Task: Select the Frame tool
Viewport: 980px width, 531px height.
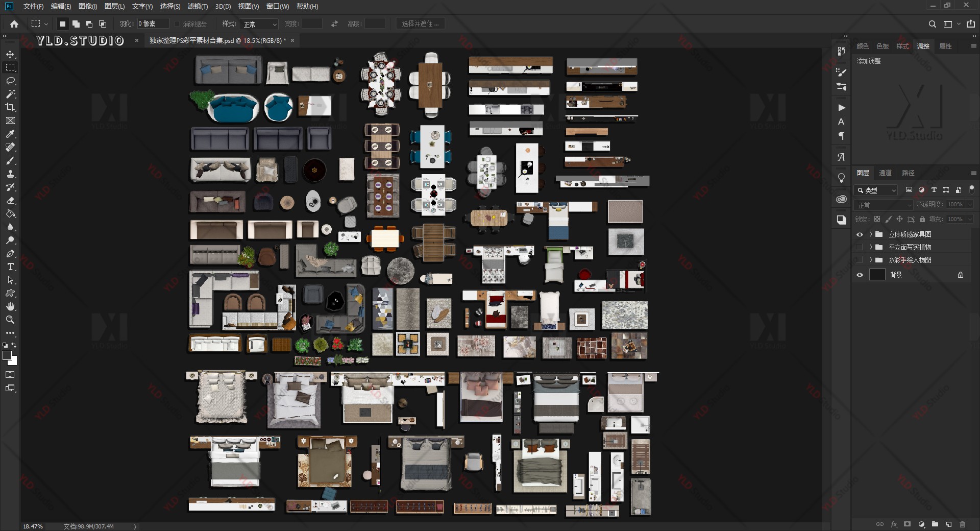Action: tap(10, 120)
